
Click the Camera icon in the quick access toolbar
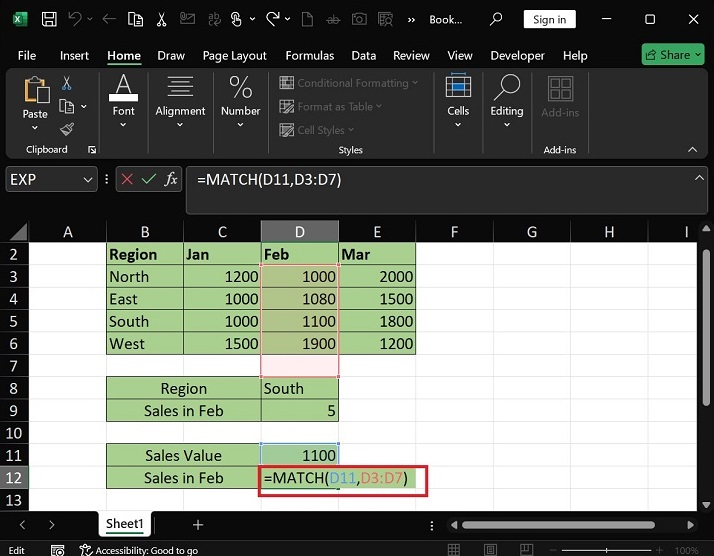pos(359,19)
